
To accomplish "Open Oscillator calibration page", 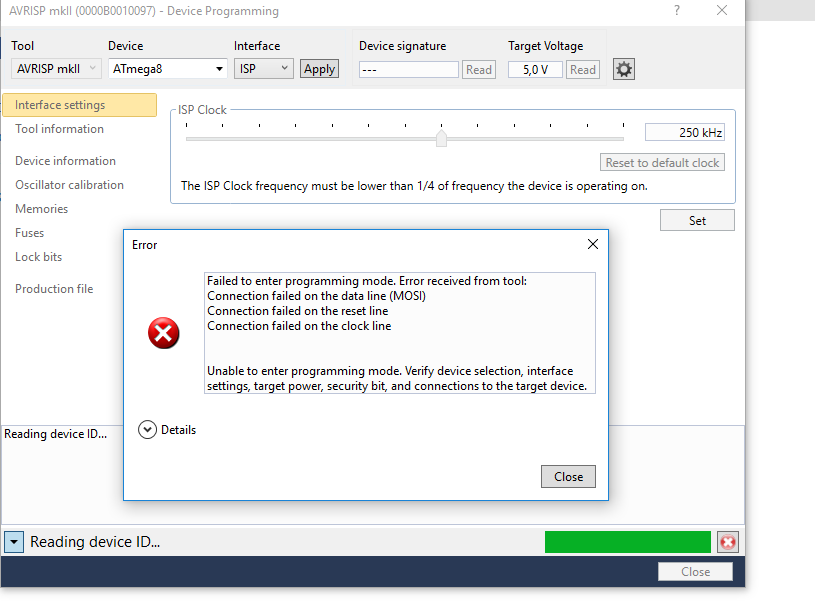I will [69, 185].
